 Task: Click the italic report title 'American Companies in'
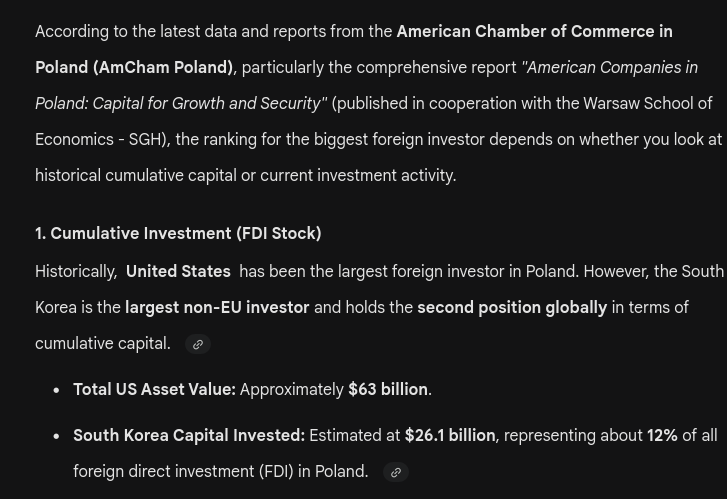(612, 67)
